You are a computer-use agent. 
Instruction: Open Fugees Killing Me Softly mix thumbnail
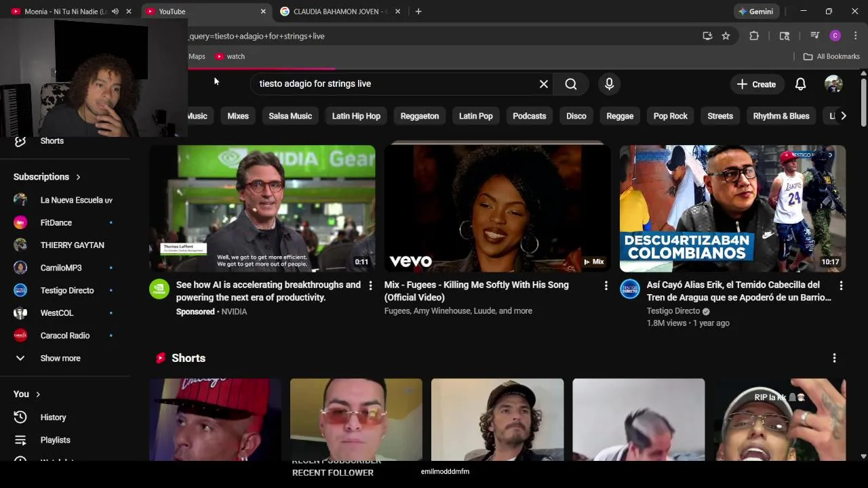tap(497, 208)
